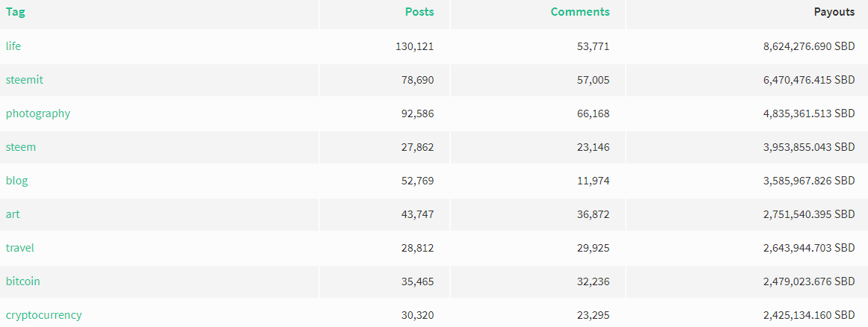Viewport: 868px width, 327px height.
Task: Sort table by Comments column header
Action: [580, 12]
